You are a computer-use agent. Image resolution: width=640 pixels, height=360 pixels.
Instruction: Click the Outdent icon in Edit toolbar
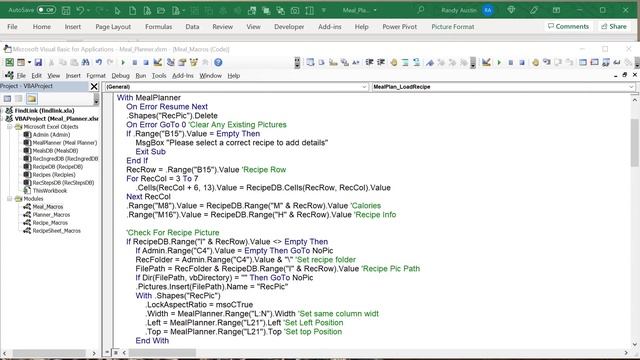click(x=381, y=62)
